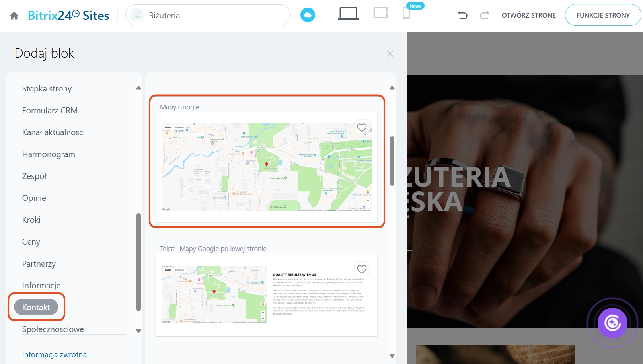643x364 pixels.
Task: Favorite the Tekst i Mapy Google block
Action: point(362,269)
